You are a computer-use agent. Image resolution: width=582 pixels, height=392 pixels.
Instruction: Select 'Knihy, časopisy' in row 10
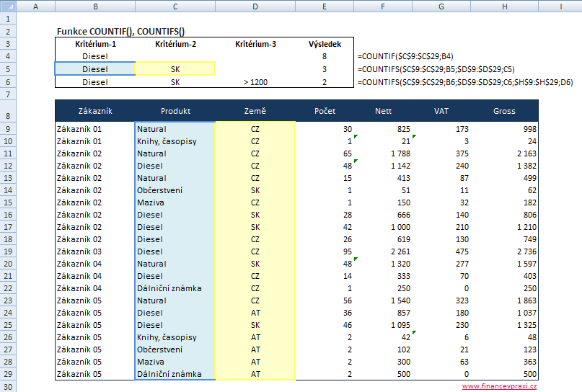(175, 141)
